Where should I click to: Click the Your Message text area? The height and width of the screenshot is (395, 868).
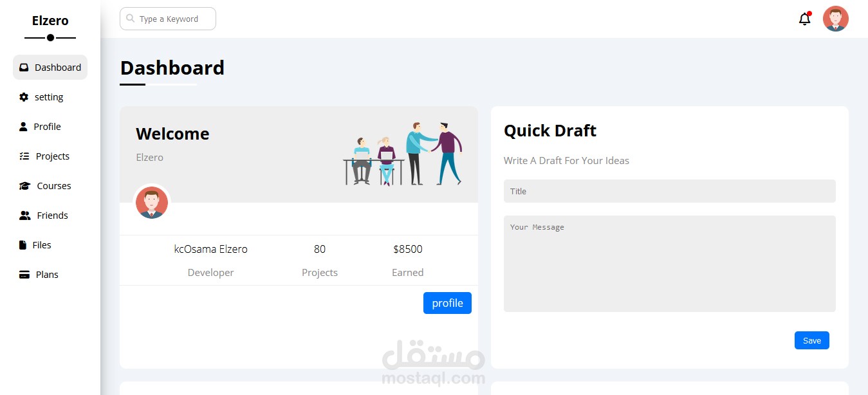[x=669, y=264]
